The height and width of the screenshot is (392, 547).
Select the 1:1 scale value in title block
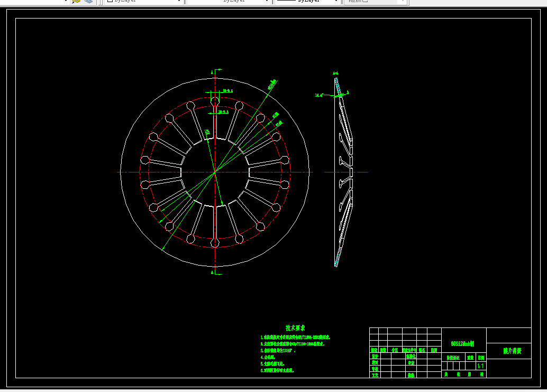480,366
